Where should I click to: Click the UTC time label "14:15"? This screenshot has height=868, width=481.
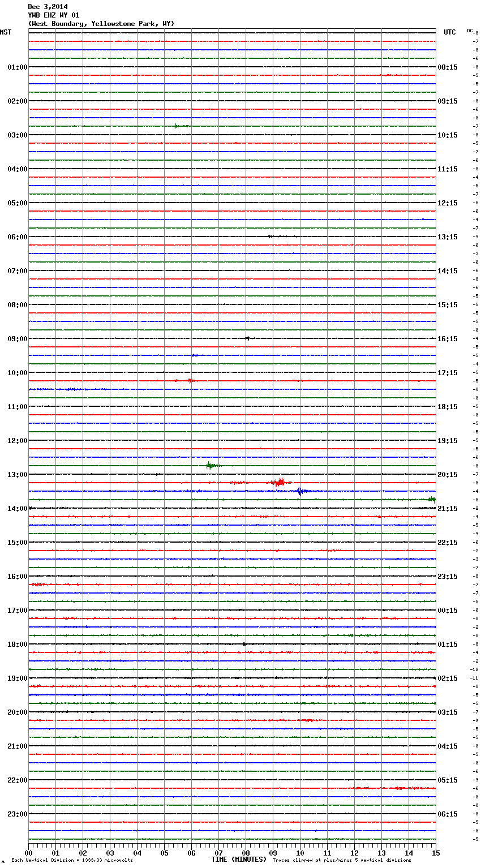click(x=448, y=271)
